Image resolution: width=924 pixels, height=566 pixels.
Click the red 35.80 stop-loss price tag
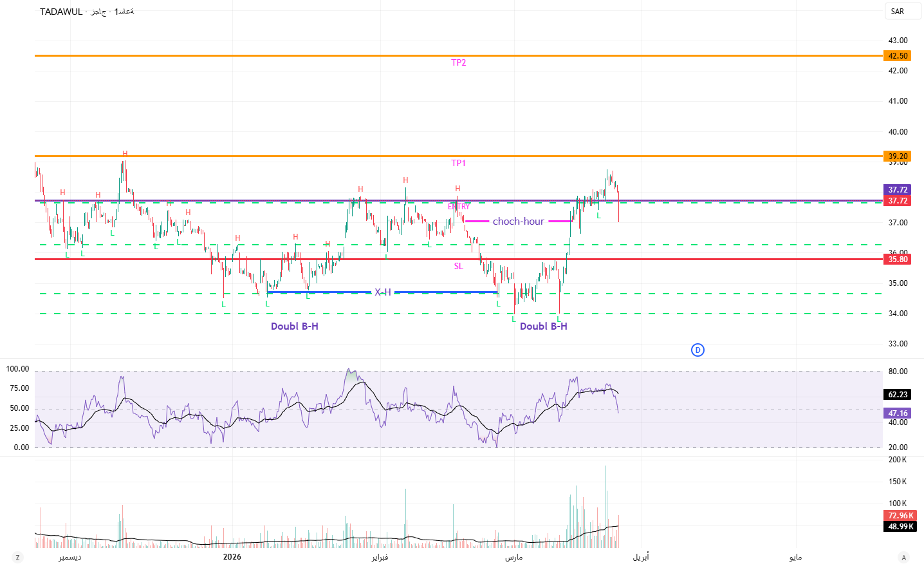(x=898, y=259)
